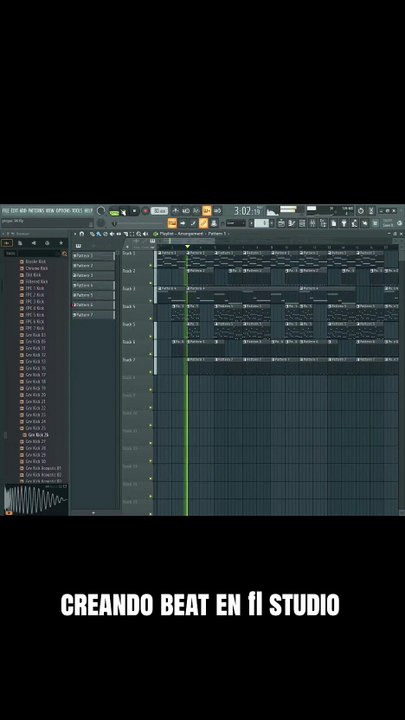This screenshot has height=720, width=405.
Task: Click the red Record button
Action: click(x=146, y=211)
